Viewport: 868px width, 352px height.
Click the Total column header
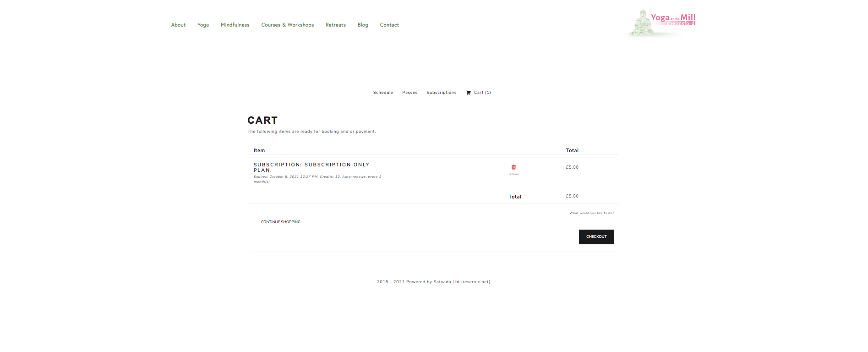[x=572, y=150]
